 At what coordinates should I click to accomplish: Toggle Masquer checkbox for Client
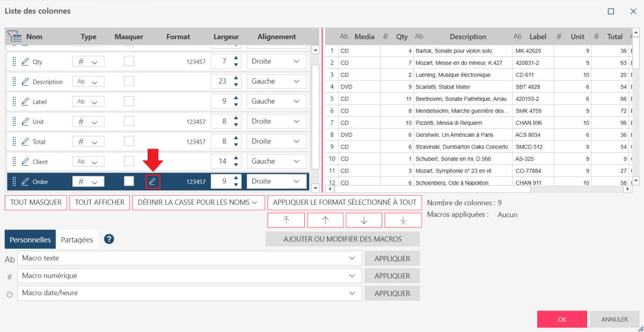(x=129, y=161)
